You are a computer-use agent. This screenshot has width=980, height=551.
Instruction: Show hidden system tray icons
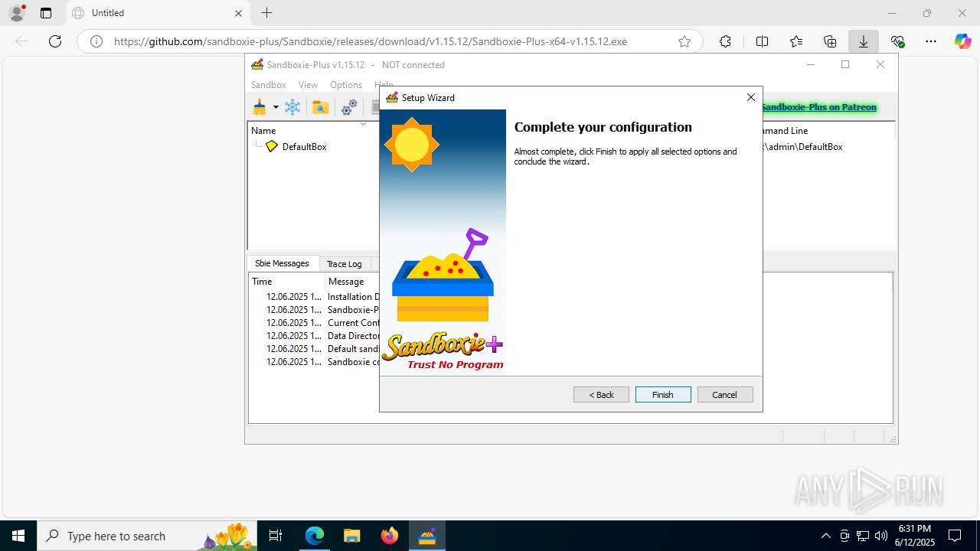[x=825, y=536]
